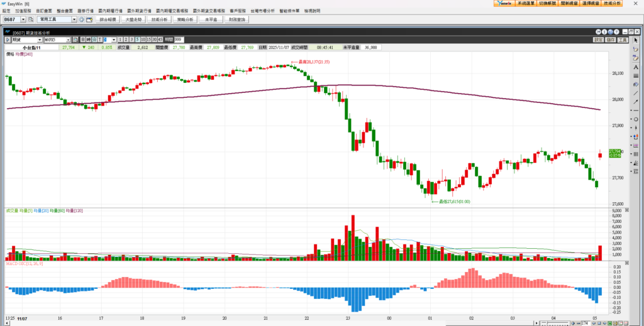This screenshot has width=644, height=326.
Task: Toggle the 日 daily chart period button
Action: (82, 40)
